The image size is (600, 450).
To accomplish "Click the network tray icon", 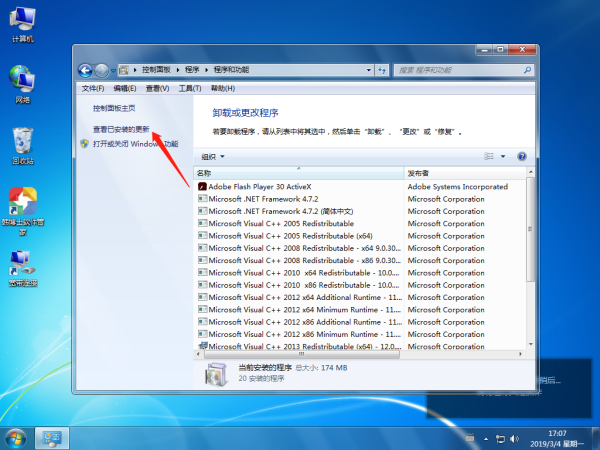I will [501, 439].
